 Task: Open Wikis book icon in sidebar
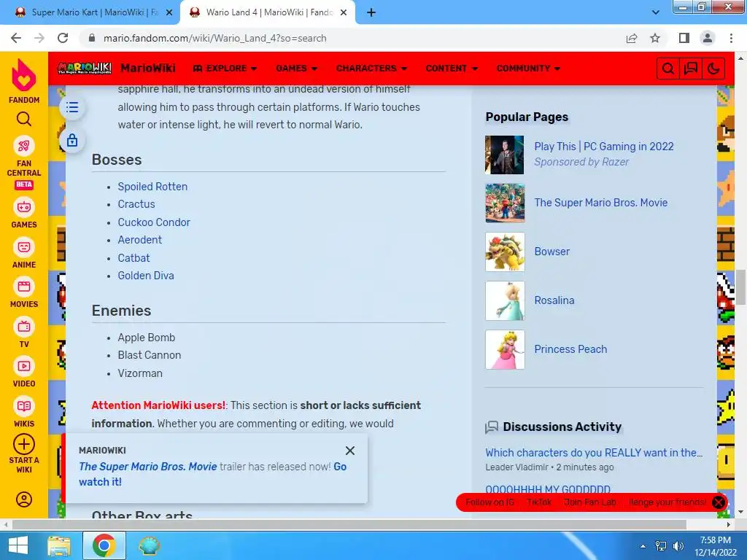[24, 406]
